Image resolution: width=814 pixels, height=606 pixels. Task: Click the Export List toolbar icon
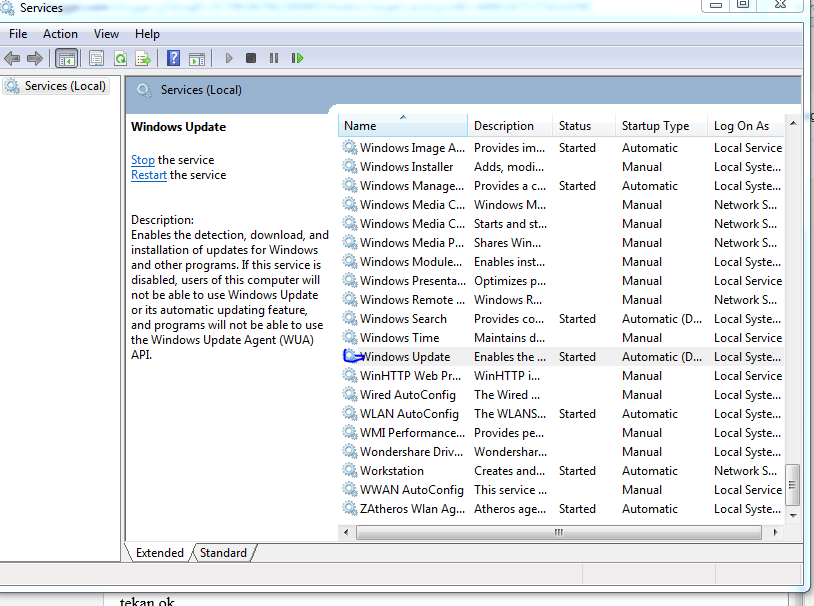(x=143, y=58)
